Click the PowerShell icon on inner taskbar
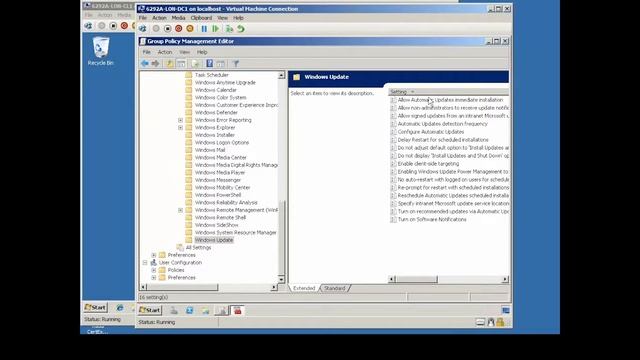Image resolution: width=640 pixels, height=360 pixels. point(189,311)
